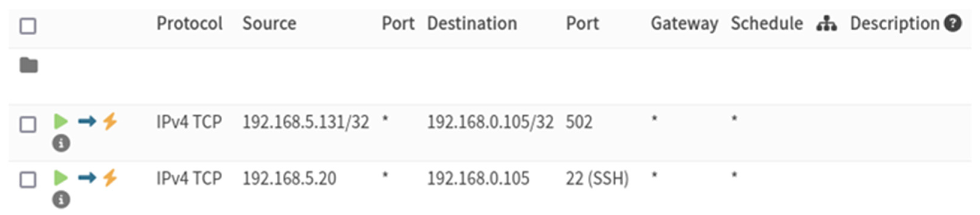Image resolution: width=980 pixels, height=215 pixels.
Task: Click source address 192.168.5.131/32
Action: [x=306, y=123]
